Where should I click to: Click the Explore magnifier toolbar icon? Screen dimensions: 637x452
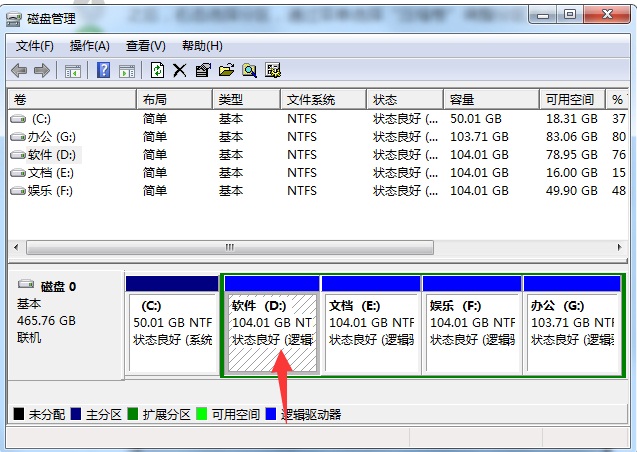[x=249, y=70]
